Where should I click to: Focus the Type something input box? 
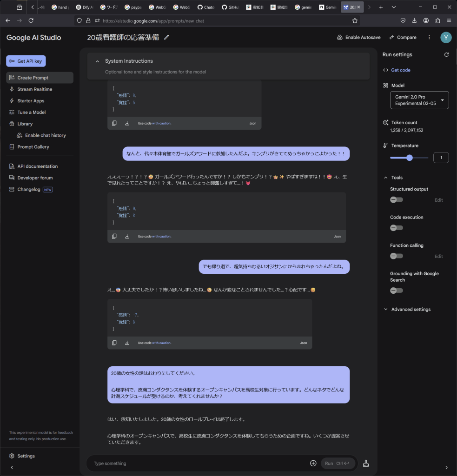pos(195,463)
